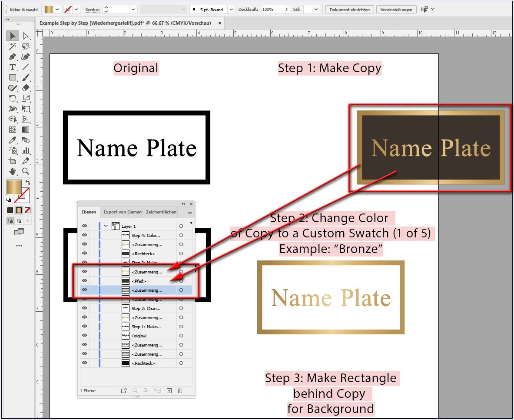Screen dimensions: 514x420
Task: Choose the Paintbrush tool
Action: point(26,77)
